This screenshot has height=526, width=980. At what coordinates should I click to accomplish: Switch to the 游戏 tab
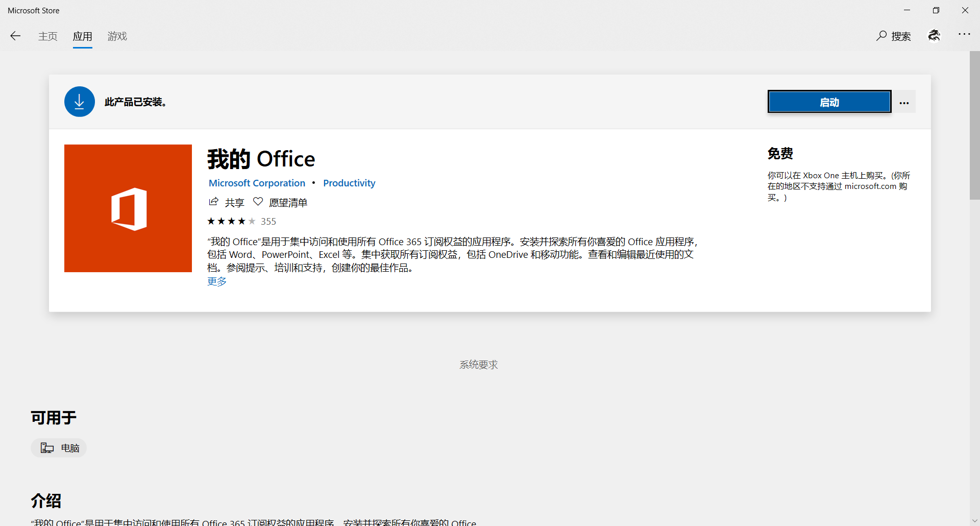coord(117,36)
